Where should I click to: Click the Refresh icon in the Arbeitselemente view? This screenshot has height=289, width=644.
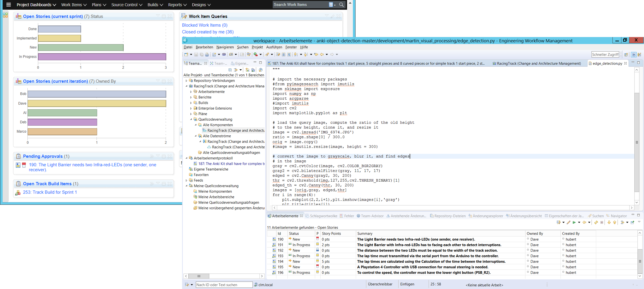pyautogui.click(x=596, y=222)
